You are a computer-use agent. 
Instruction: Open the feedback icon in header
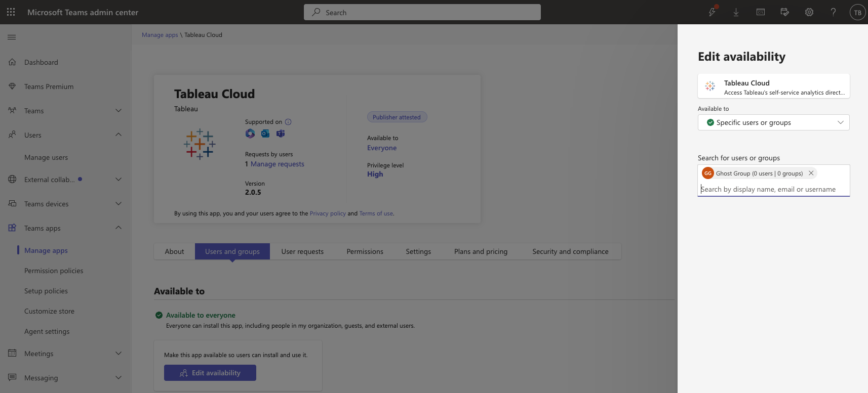click(785, 12)
